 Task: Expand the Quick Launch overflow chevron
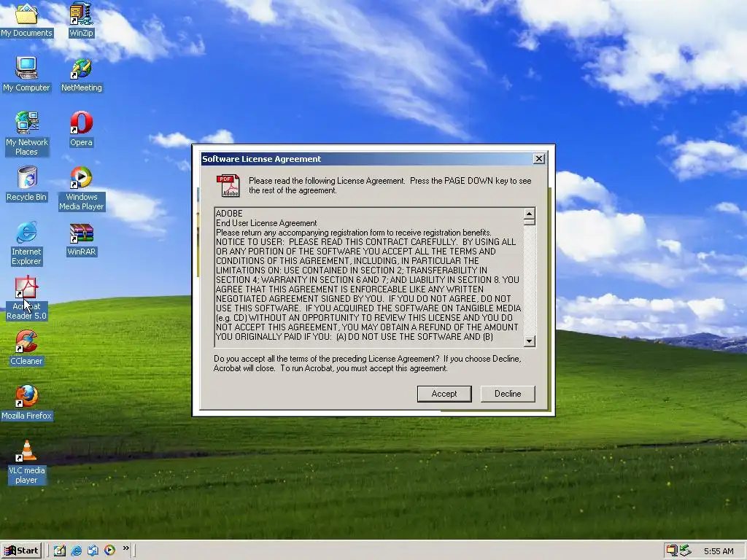coord(125,548)
